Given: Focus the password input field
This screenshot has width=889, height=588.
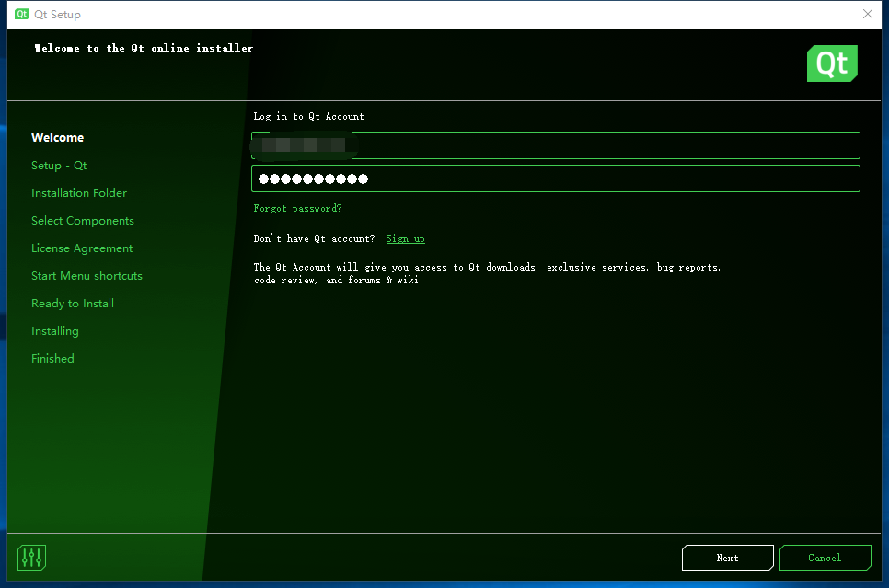Looking at the screenshot, I should point(556,179).
